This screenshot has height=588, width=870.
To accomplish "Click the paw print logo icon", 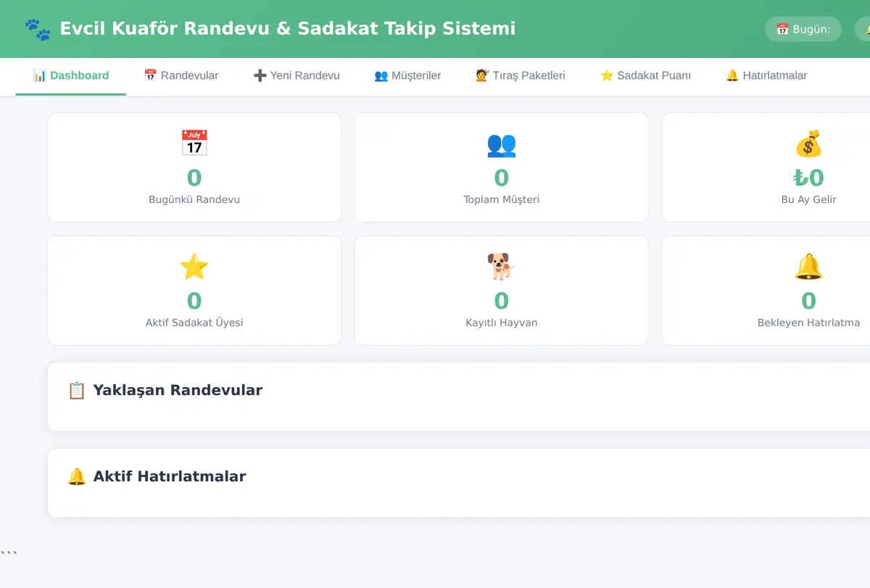I will click(38, 29).
